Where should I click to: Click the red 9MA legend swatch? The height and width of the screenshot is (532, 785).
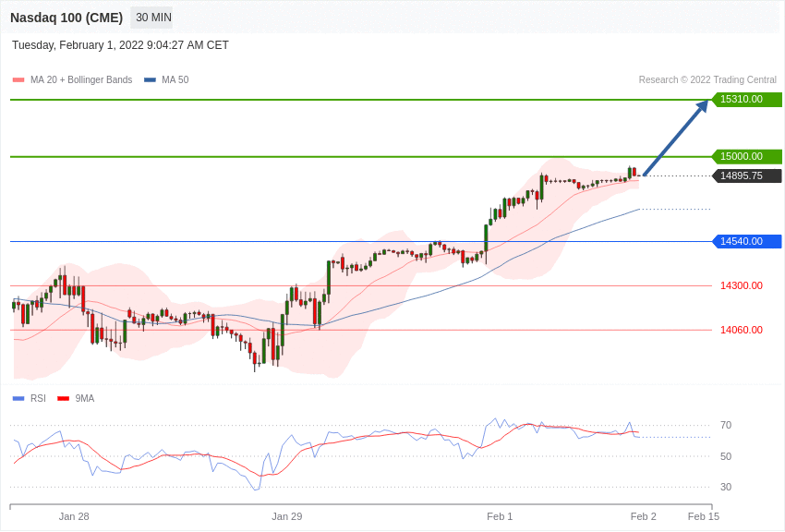point(64,399)
